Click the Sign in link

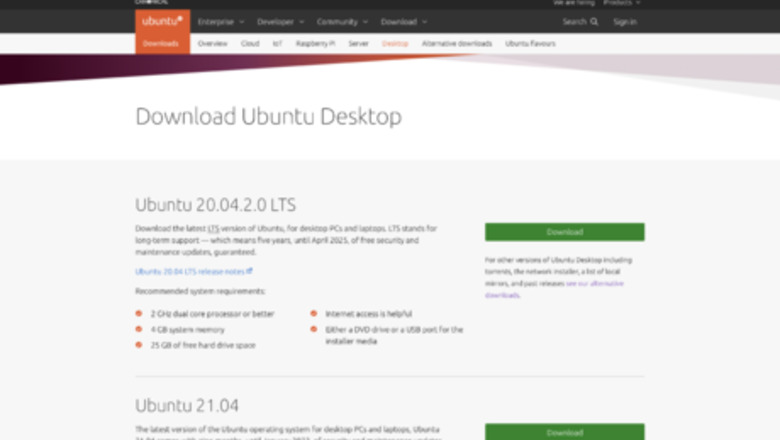click(x=625, y=22)
